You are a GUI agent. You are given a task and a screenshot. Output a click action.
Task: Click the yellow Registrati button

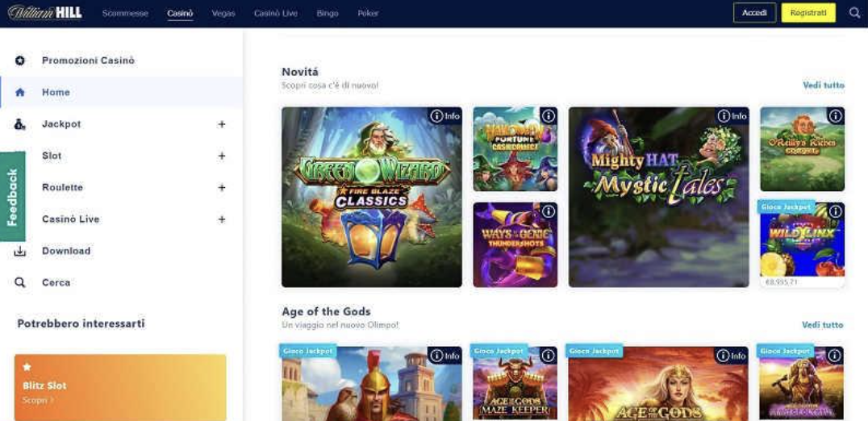tap(808, 13)
